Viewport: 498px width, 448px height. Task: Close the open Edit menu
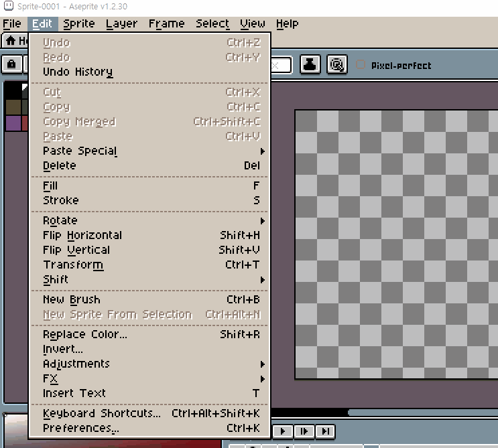[x=42, y=24]
